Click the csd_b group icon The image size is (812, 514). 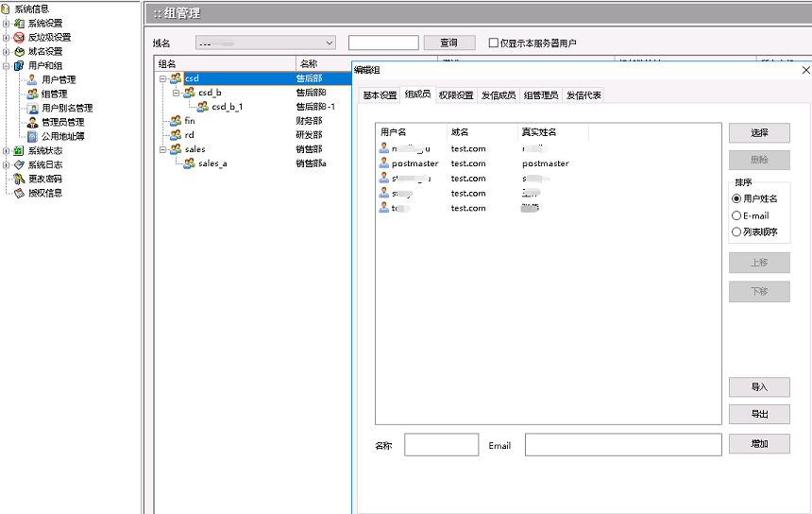click(190, 93)
